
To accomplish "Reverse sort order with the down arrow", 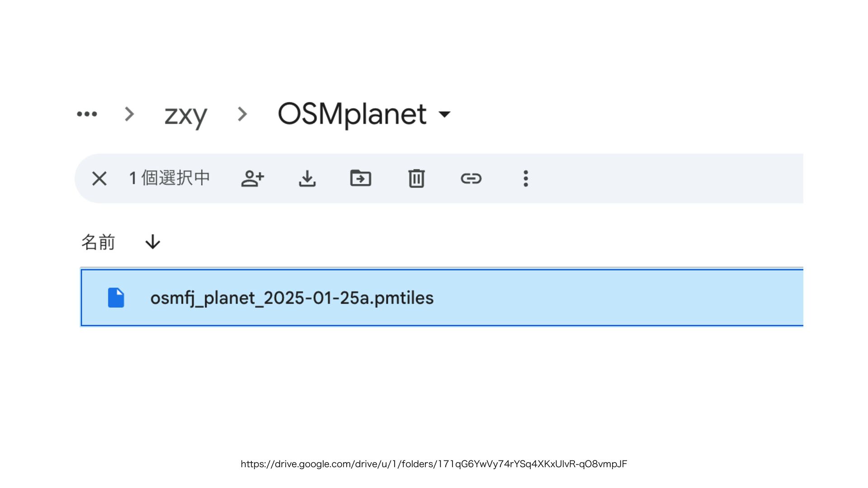I will pyautogui.click(x=153, y=242).
